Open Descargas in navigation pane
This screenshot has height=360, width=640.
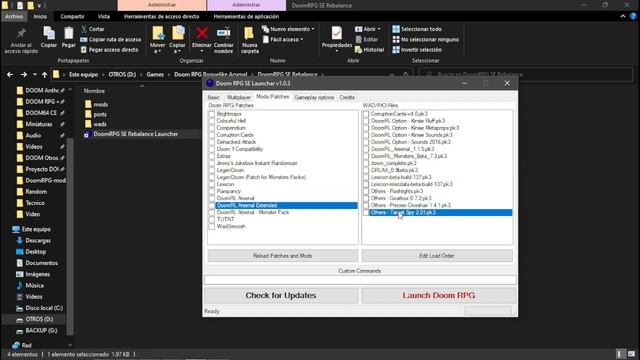(38, 240)
